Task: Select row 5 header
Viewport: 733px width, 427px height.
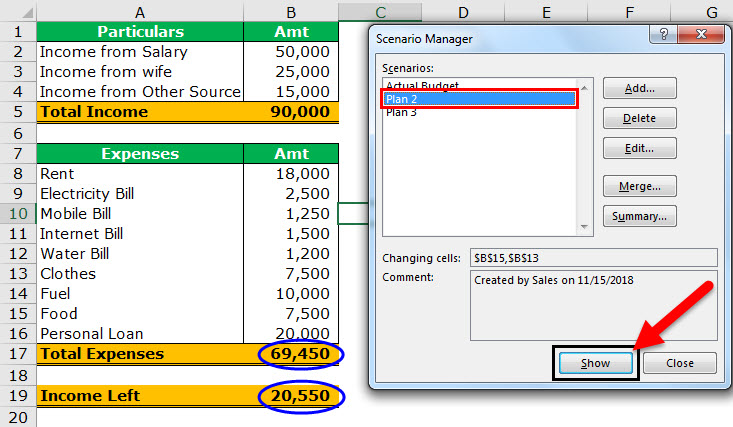Action: [18, 112]
